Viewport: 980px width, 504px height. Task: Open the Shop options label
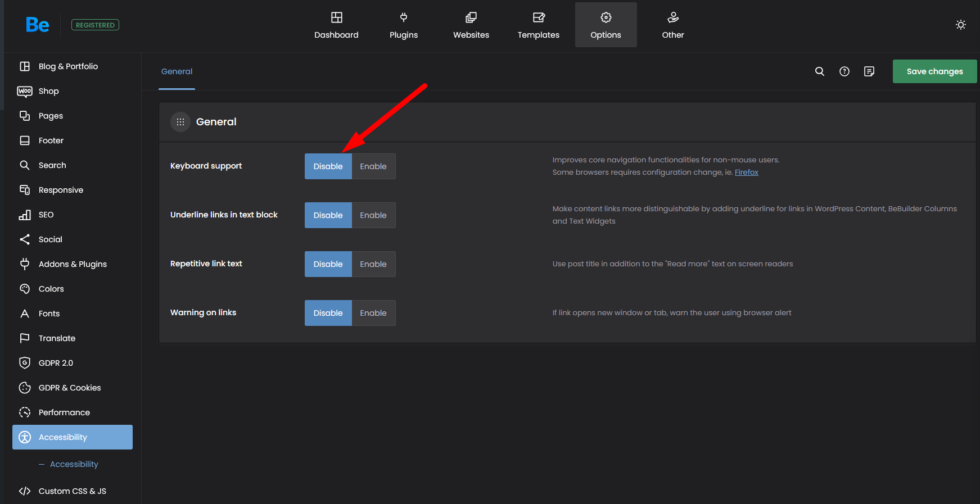point(48,91)
